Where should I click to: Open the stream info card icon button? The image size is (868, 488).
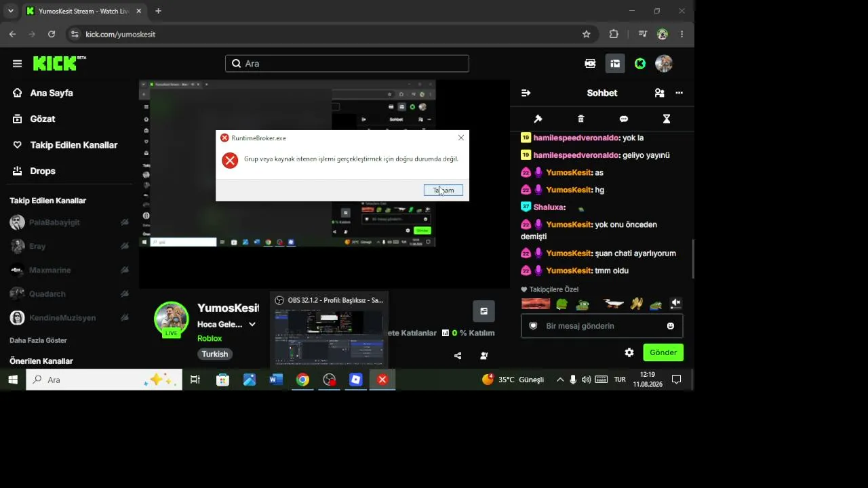(484, 311)
